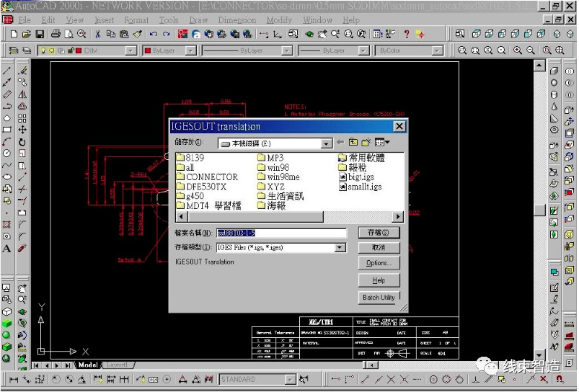Open the Modify menu
Viewport: 579px width, 392px height.
pos(279,20)
